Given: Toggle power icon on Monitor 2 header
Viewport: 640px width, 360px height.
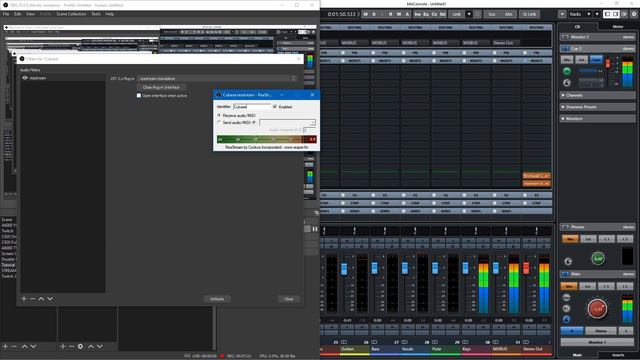Looking at the screenshot, I should tap(565, 37).
